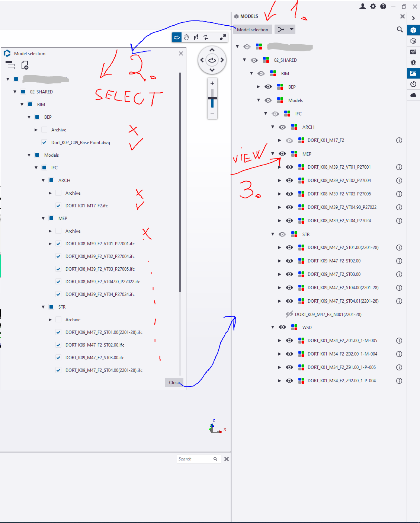The height and width of the screenshot is (523, 420).
Task: Activate the Walk mode footprints tool
Action: click(x=196, y=37)
